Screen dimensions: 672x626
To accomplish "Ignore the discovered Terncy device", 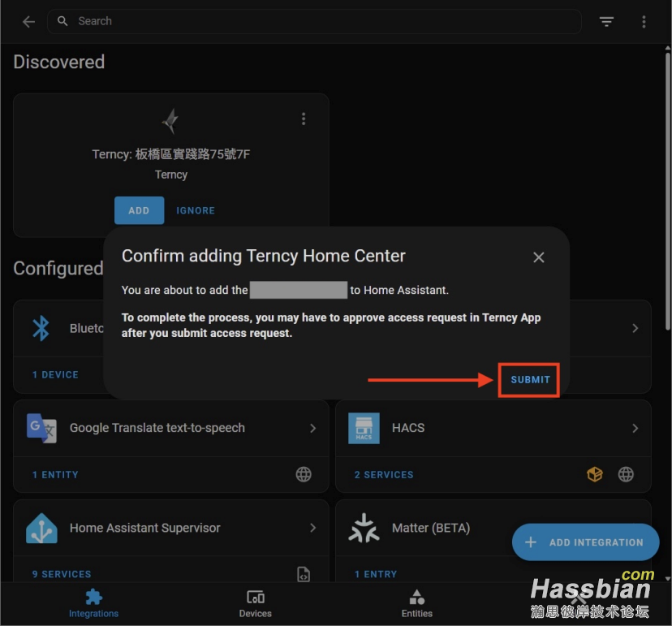I will coord(196,210).
